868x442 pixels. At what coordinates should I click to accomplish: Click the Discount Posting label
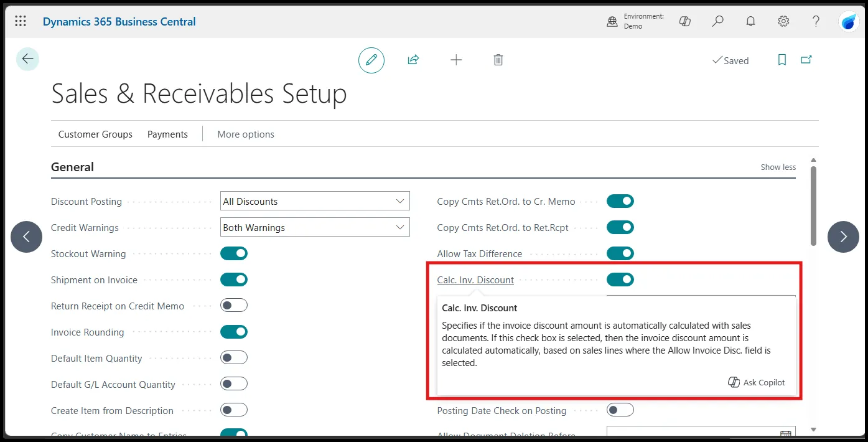(x=86, y=201)
